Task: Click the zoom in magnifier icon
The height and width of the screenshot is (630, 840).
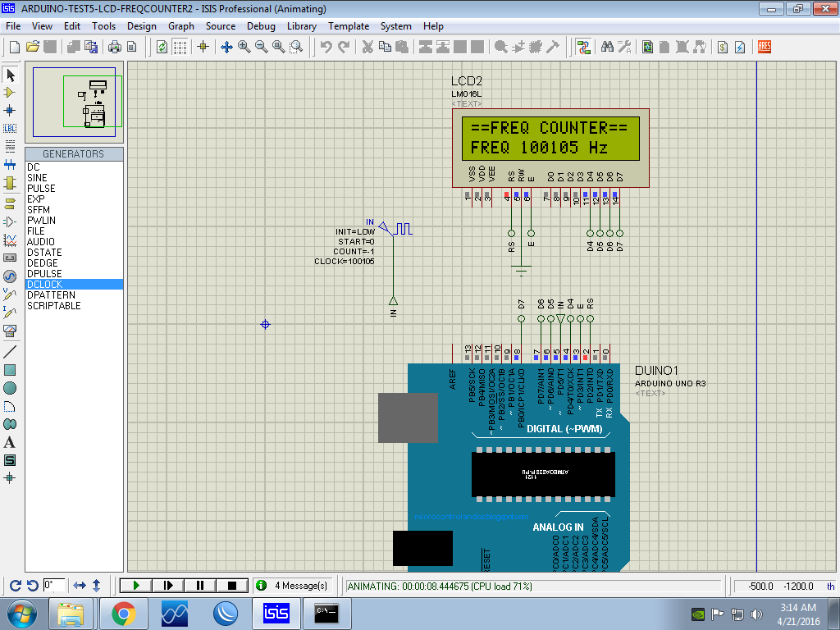Action: point(244,47)
